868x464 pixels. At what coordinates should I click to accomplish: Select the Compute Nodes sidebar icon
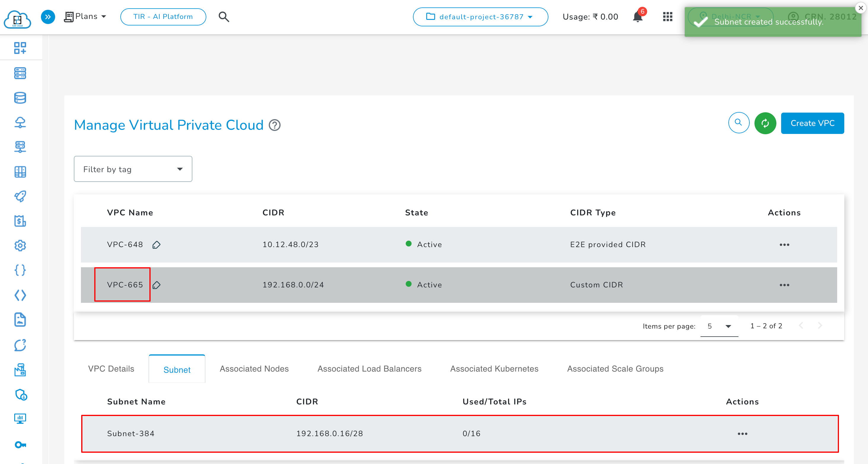coord(20,73)
